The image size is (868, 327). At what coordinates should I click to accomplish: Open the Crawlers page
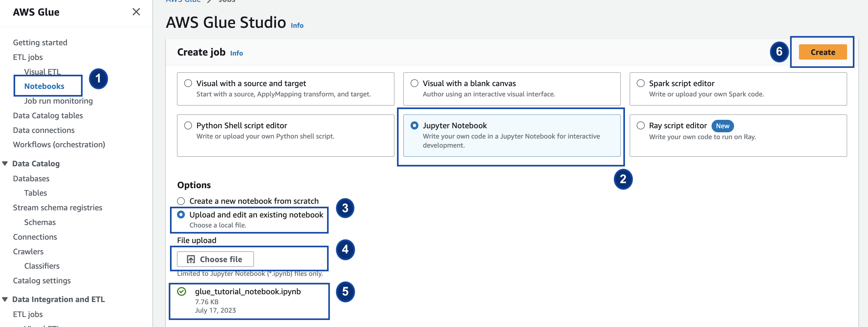coord(28,251)
